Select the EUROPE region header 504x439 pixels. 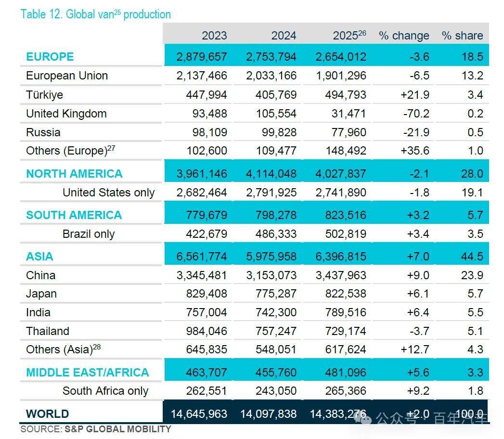[50, 57]
